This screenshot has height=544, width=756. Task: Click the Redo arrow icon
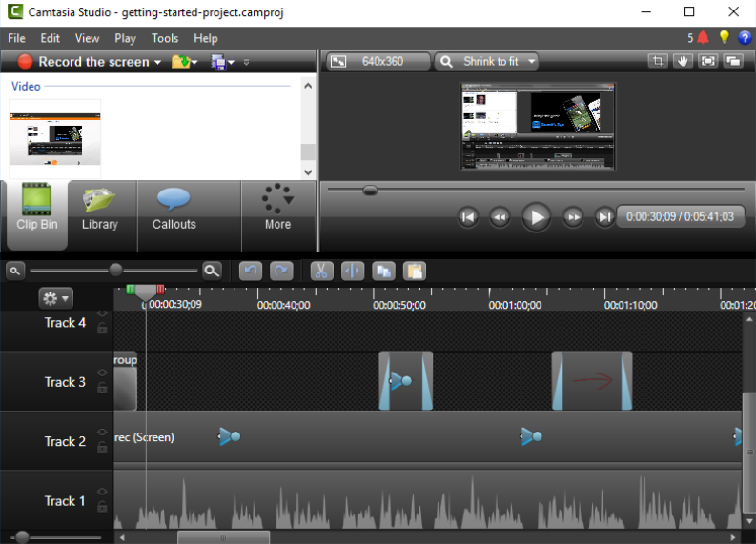coord(281,271)
